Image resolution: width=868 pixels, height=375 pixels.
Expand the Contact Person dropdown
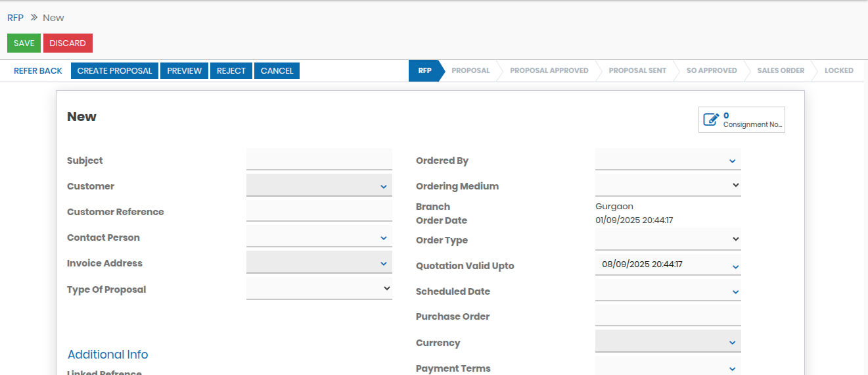click(319, 238)
